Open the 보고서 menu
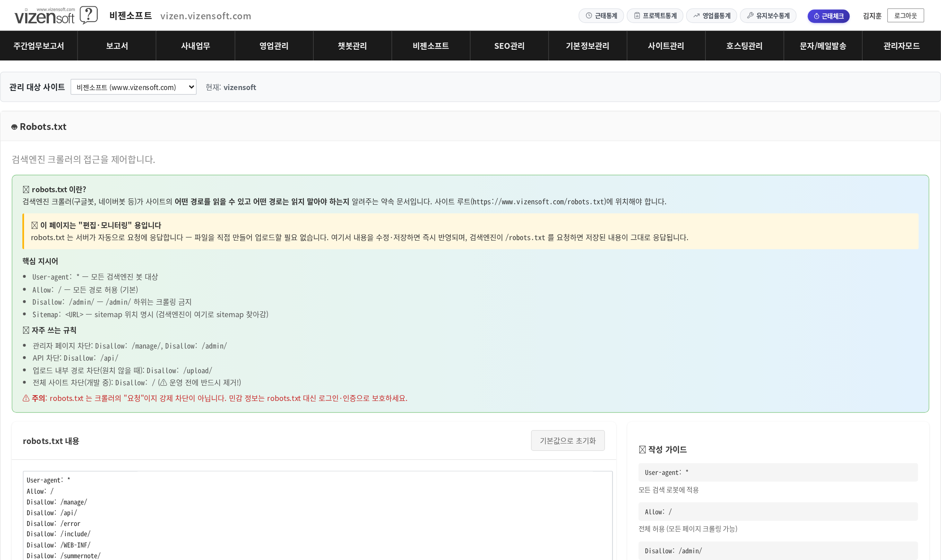941x560 pixels. pos(117,46)
